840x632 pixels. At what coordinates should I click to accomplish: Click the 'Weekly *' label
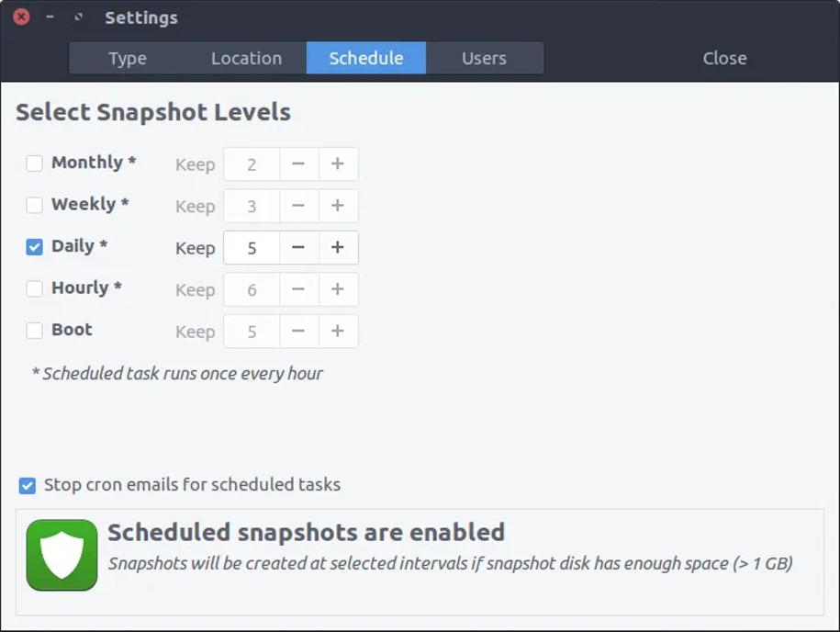click(x=90, y=204)
